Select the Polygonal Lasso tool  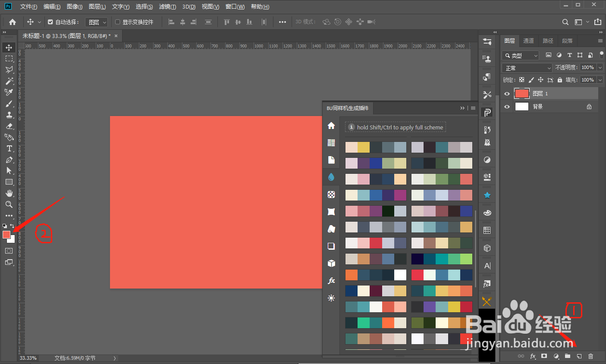pos(9,70)
